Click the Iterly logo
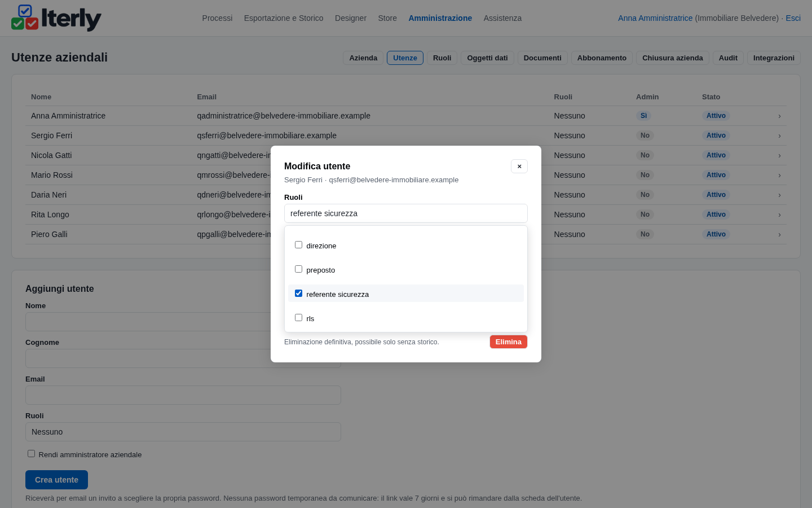The width and height of the screenshot is (812, 508). pyautogui.click(x=56, y=18)
